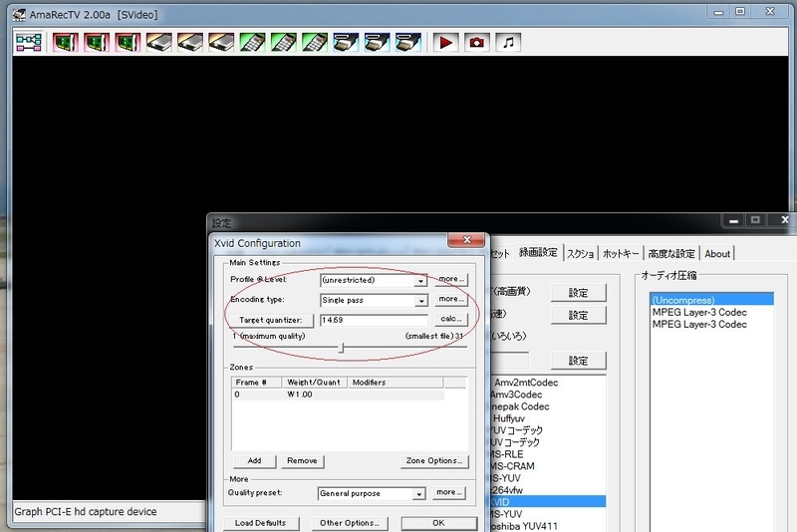Open the 高度な設定 tab
The width and height of the screenshot is (797, 532).
pos(671,254)
